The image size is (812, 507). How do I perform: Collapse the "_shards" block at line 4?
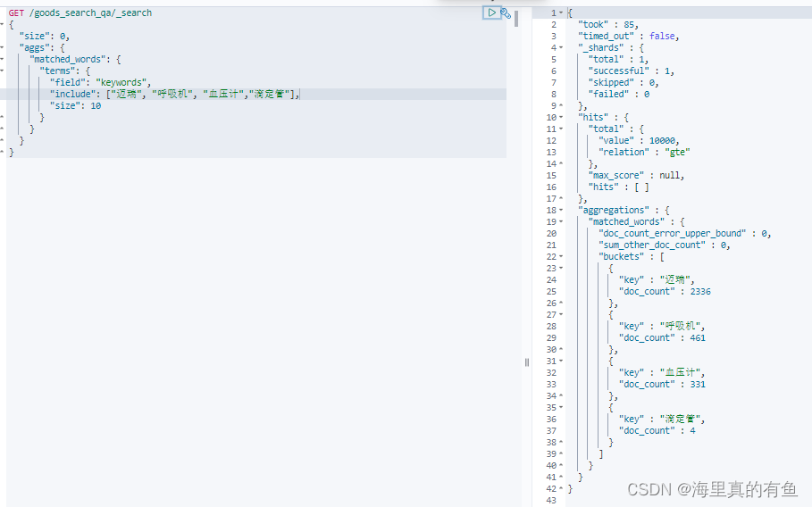tap(561, 47)
